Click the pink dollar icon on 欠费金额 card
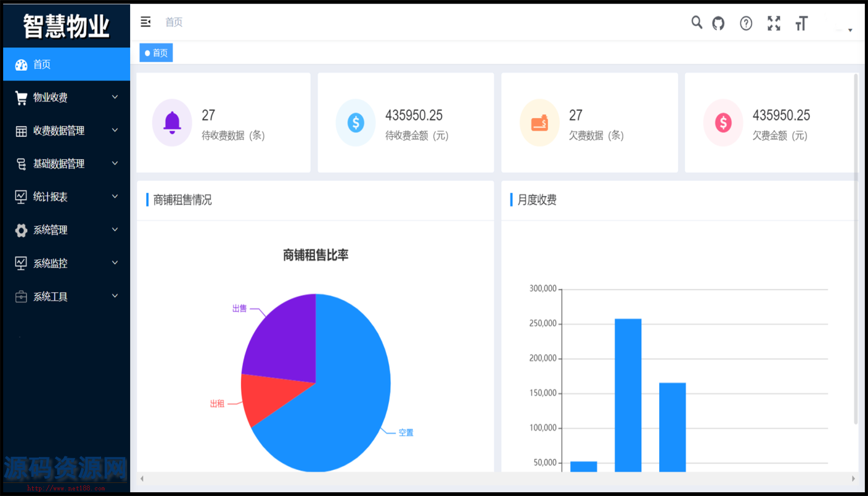The image size is (868, 496). [x=723, y=122]
